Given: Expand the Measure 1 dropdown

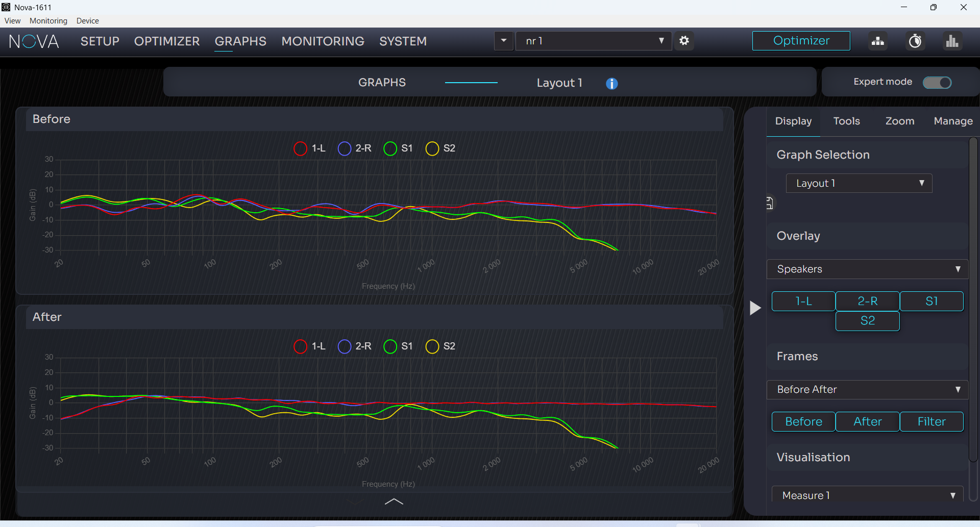Looking at the screenshot, I should tap(867, 495).
